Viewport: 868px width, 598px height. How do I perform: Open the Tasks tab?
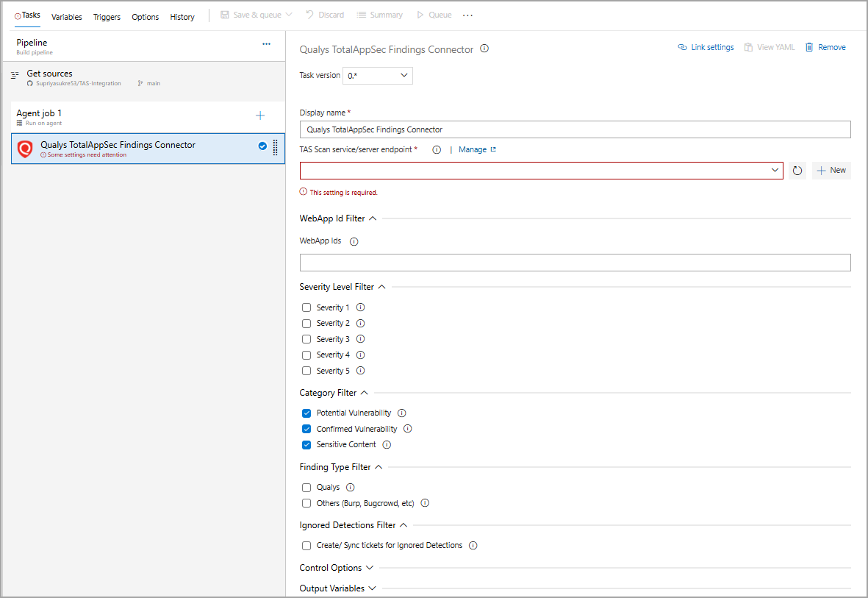[x=27, y=15]
